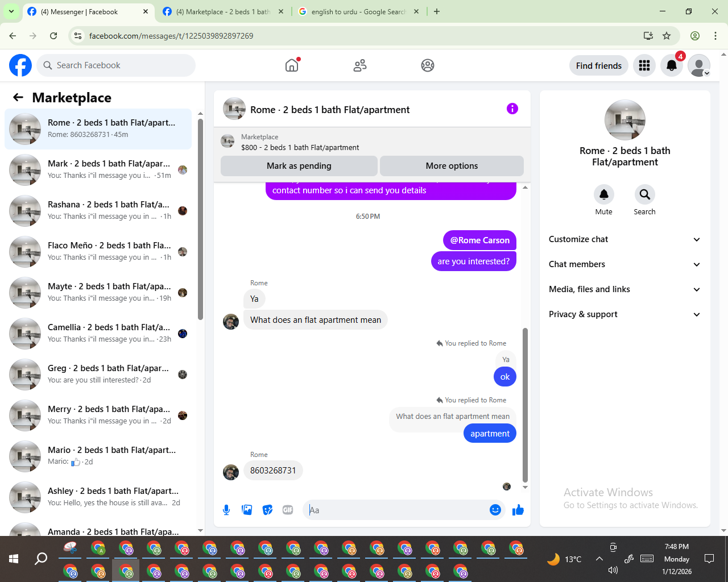The width and height of the screenshot is (728, 582).
Task: Close the Marketplace browser tab
Action: [280, 11]
